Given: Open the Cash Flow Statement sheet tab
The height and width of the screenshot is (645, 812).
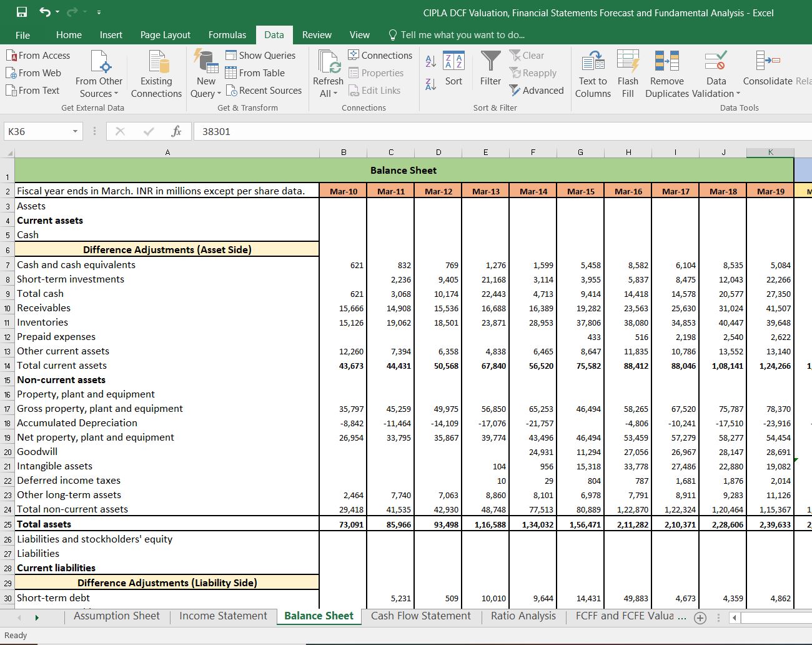Looking at the screenshot, I should coord(421,616).
